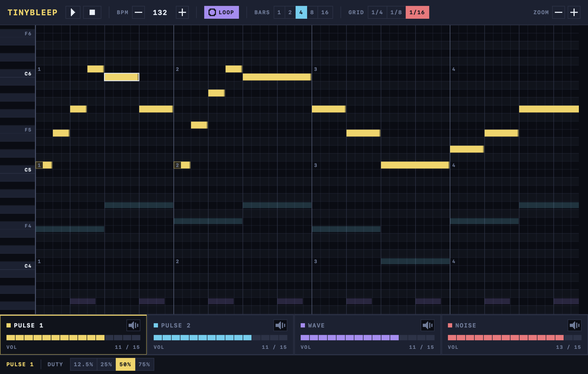Zoom out with the minus icon
The width and height of the screenshot is (588, 374).
point(559,12)
